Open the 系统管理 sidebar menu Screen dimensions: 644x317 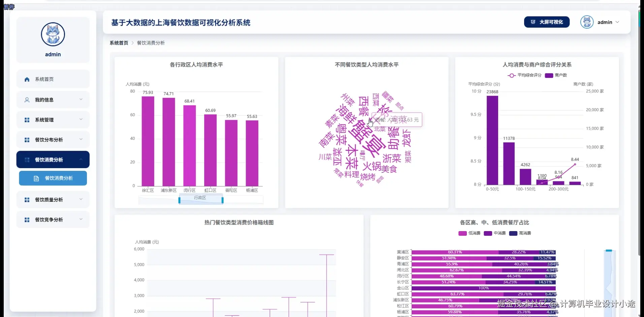click(x=53, y=120)
